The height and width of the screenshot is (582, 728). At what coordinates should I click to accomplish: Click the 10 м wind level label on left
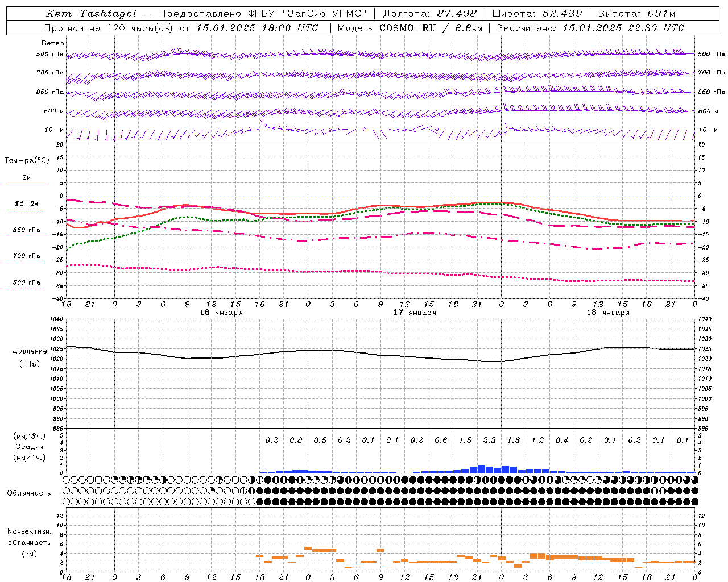tap(55, 130)
